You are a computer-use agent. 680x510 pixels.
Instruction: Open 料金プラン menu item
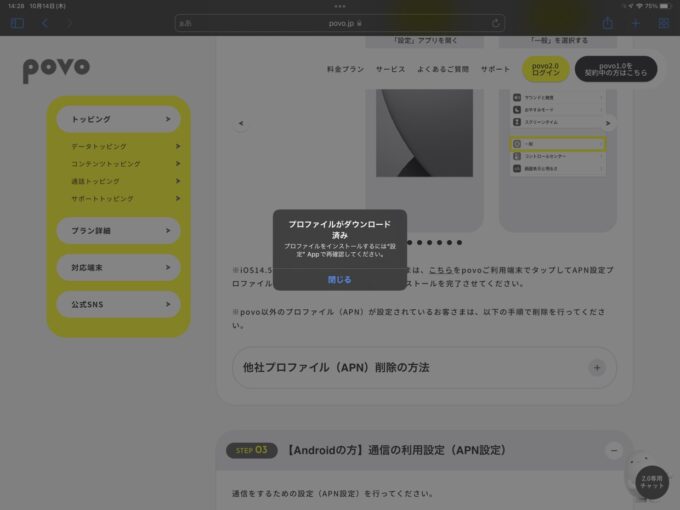coord(345,69)
